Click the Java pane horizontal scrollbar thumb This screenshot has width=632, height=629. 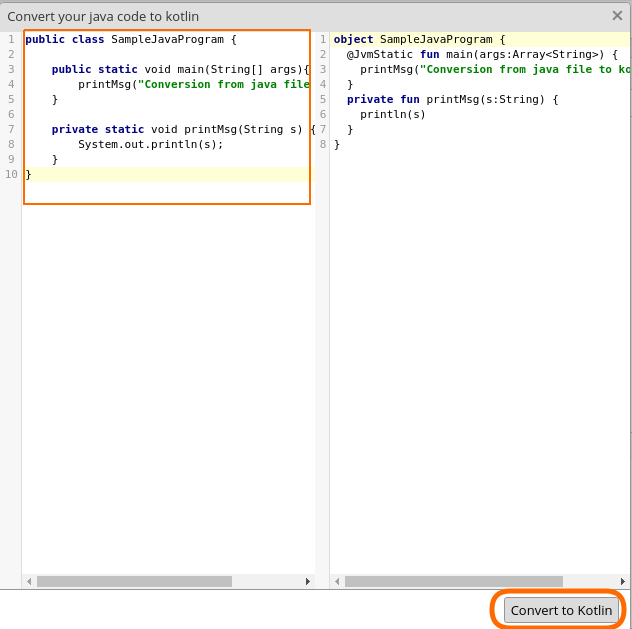tap(134, 581)
